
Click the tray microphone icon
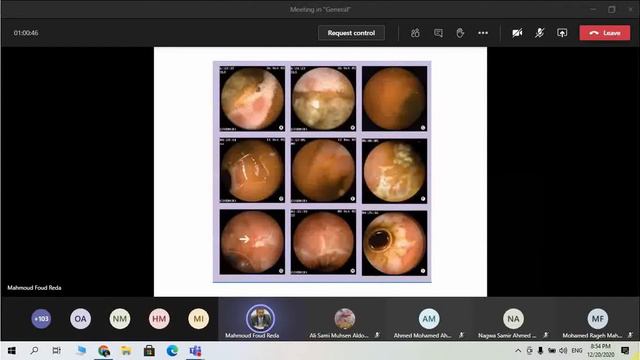pos(540,351)
